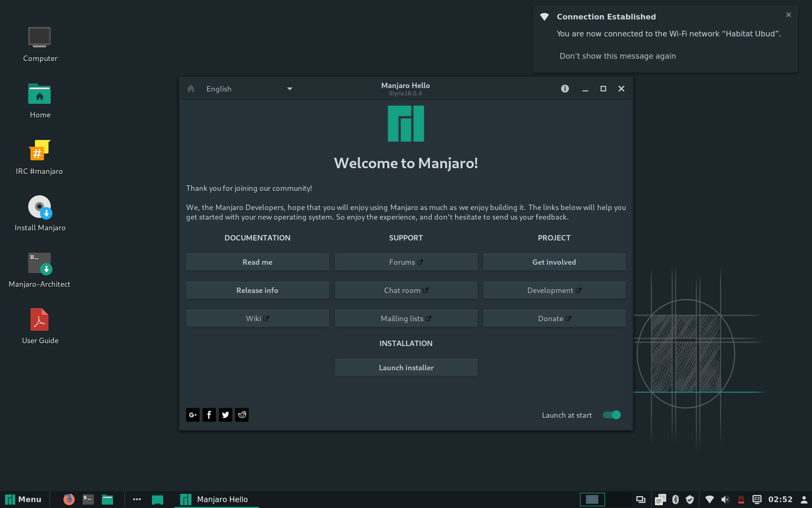Launch Firefox from the taskbar
Screen dimensions: 812x508
pos(69,499)
